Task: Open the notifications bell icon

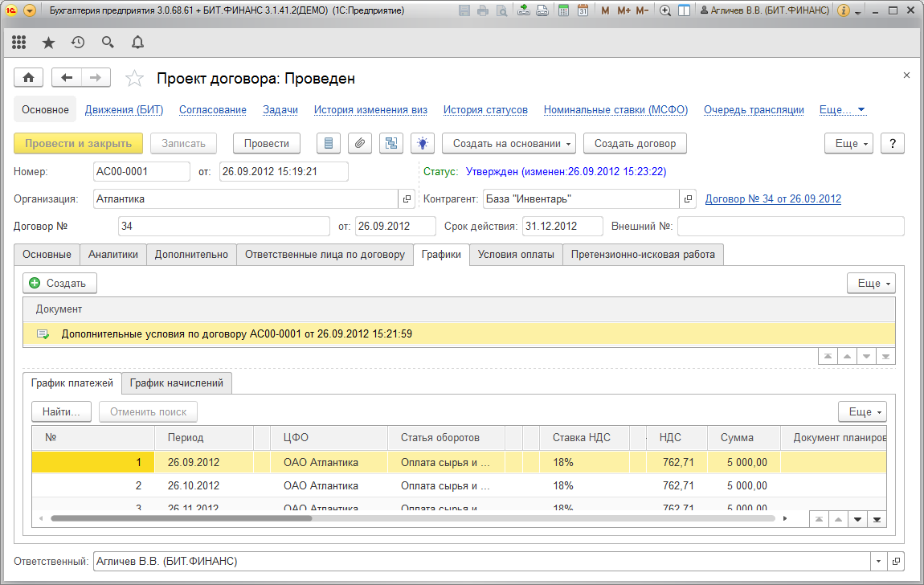Action: (137, 43)
